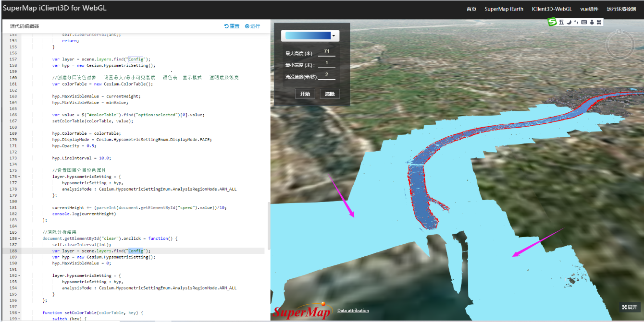Click "hyp.ColorTable = colorTable;" code line
This screenshot has height=322, width=644.
[x=87, y=133]
